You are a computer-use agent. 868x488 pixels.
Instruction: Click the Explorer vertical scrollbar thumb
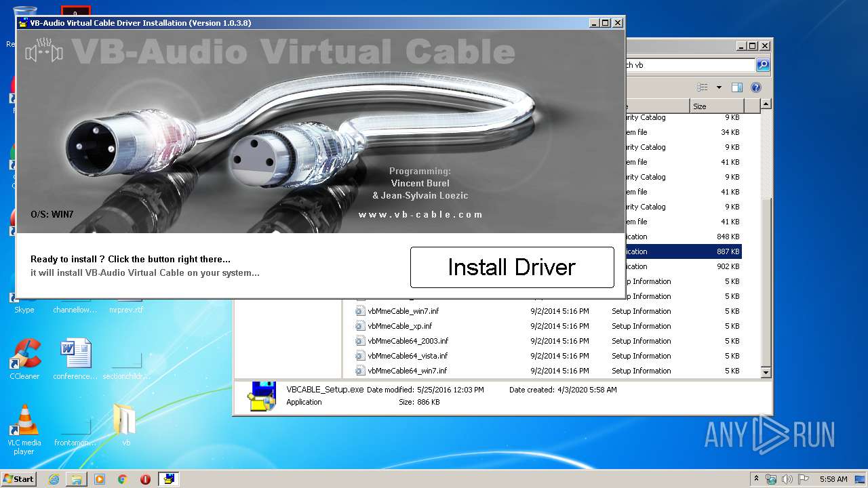tap(766, 281)
